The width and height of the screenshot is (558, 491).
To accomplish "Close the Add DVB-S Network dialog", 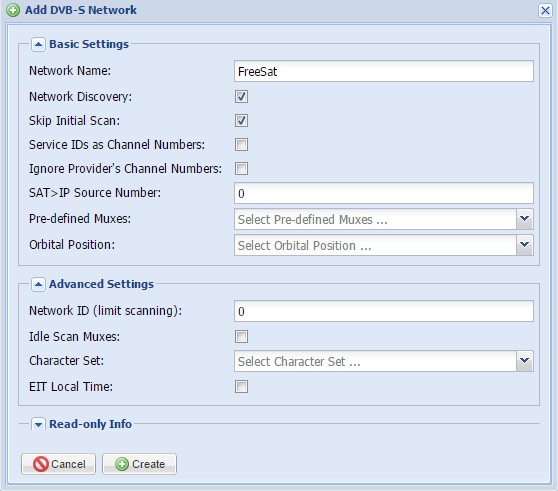I will [x=545, y=10].
